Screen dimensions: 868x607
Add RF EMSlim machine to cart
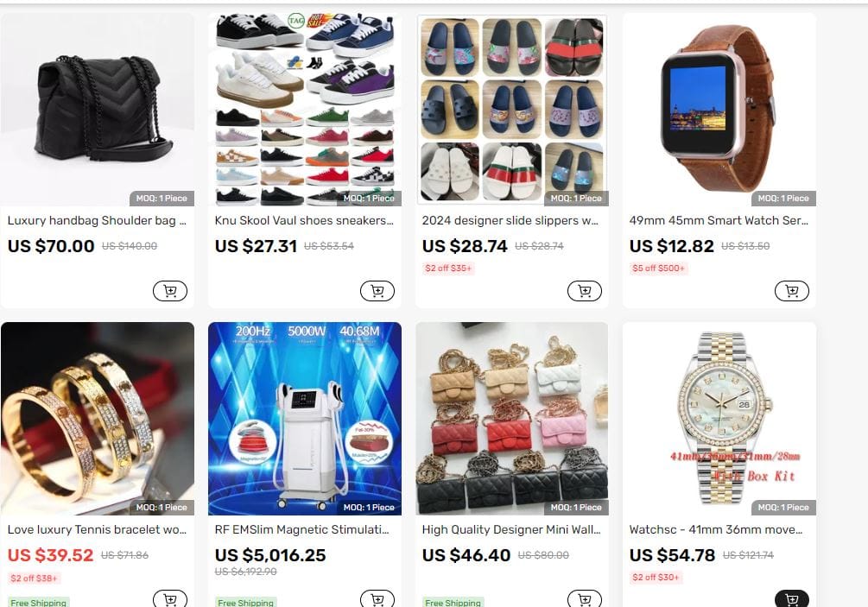pyautogui.click(x=377, y=598)
